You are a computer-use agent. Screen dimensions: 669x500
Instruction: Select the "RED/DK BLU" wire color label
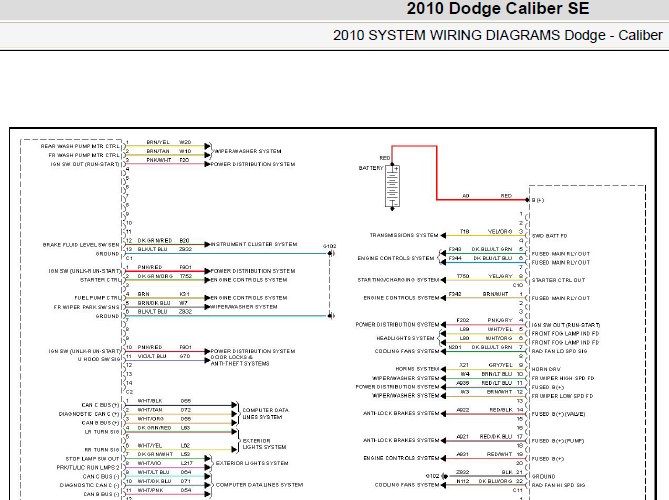tap(496, 437)
